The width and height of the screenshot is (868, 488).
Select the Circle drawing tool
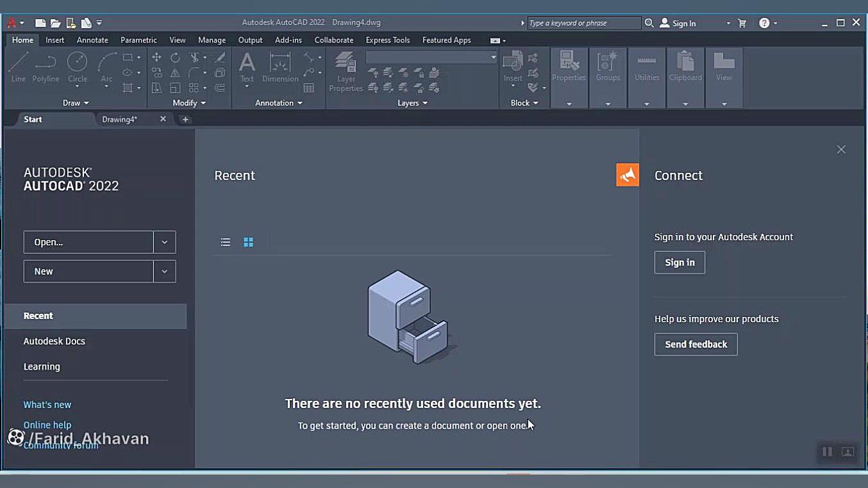coord(77,67)
